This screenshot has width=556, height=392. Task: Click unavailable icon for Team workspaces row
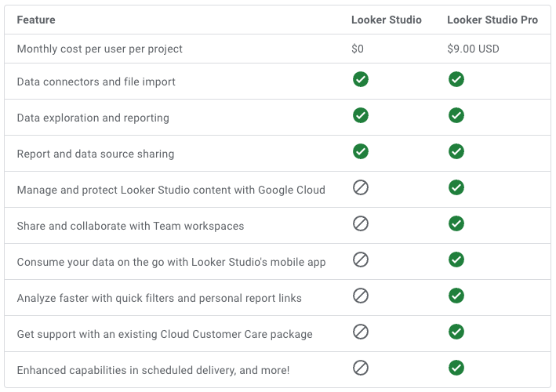[x=361, y=223]
